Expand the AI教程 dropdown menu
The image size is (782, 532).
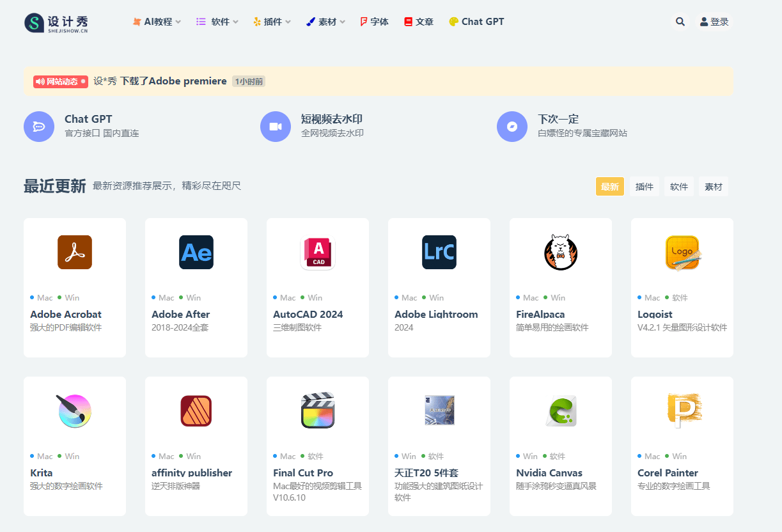(x=157, y=21)
